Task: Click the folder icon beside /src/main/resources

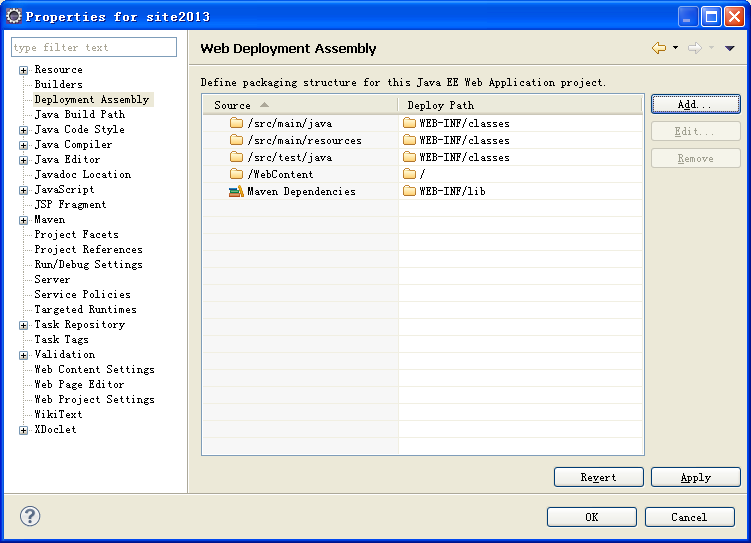Action: (x=236, y=140)
